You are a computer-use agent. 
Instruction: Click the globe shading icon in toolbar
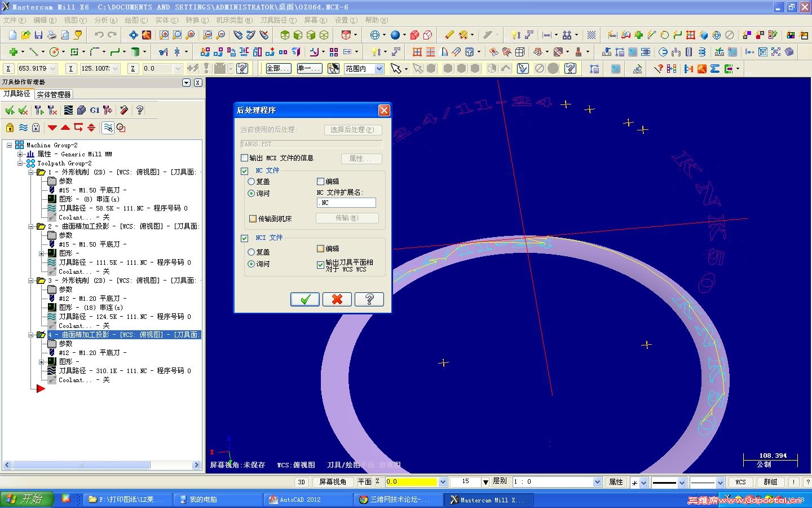click(x=375, y=35)
